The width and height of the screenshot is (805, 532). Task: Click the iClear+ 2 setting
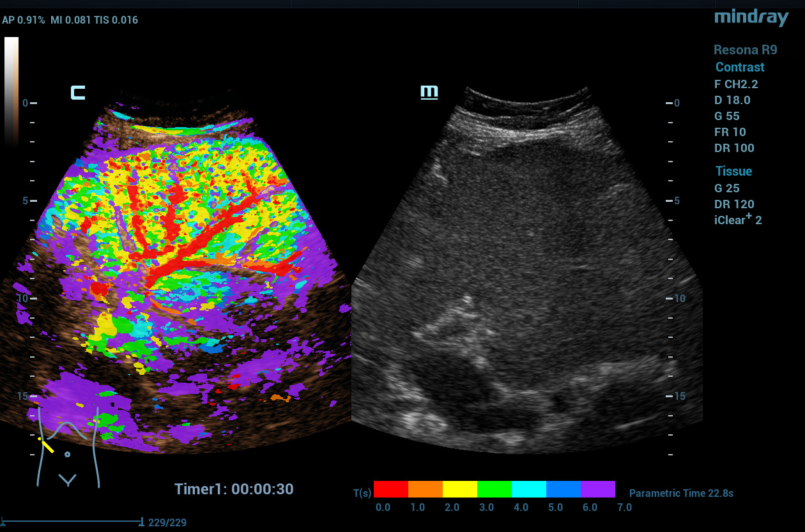(x=738, y=220)
